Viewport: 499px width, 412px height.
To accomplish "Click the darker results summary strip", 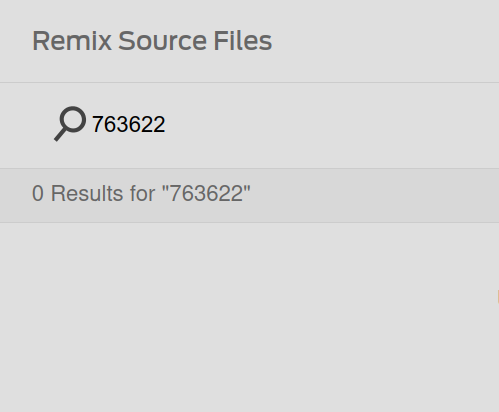I will (249, 195).
